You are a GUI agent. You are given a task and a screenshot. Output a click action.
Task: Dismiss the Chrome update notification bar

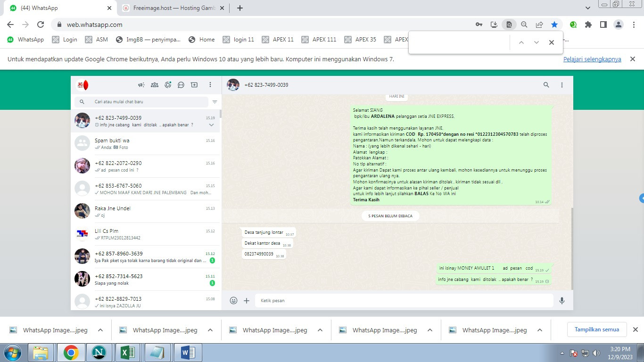[633, 59]
